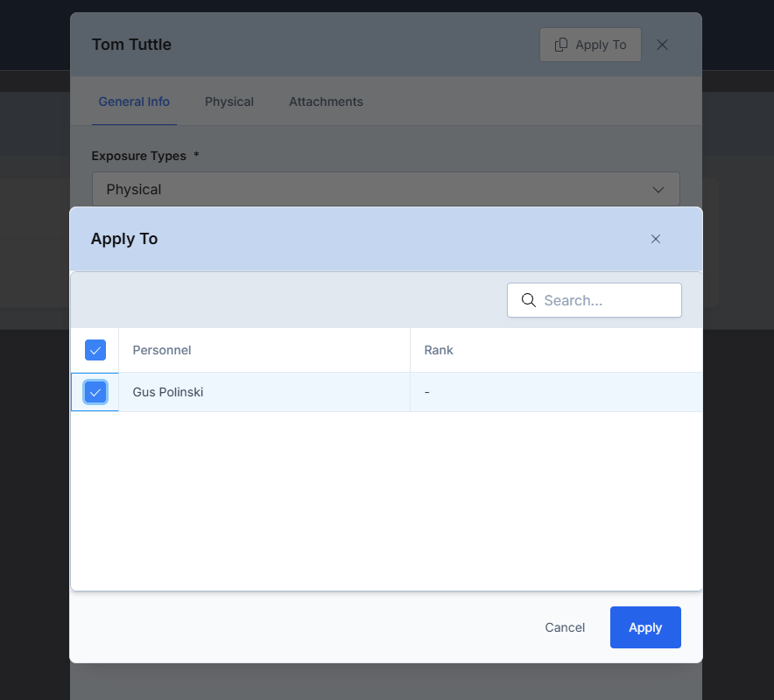Expand the Exposure Types dropdown chevron
The height and width of the screenshot is (700, 774).
[658, 189]
